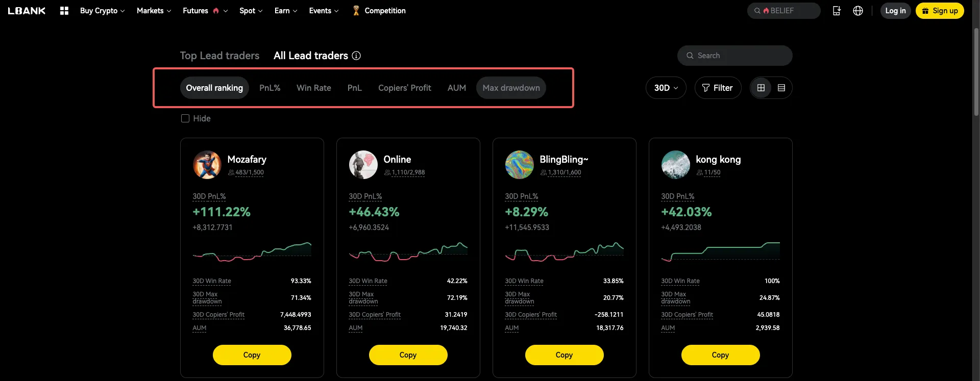Open the Filter options
This screenshot has height=381, width=980.
(x=717, y=88)
